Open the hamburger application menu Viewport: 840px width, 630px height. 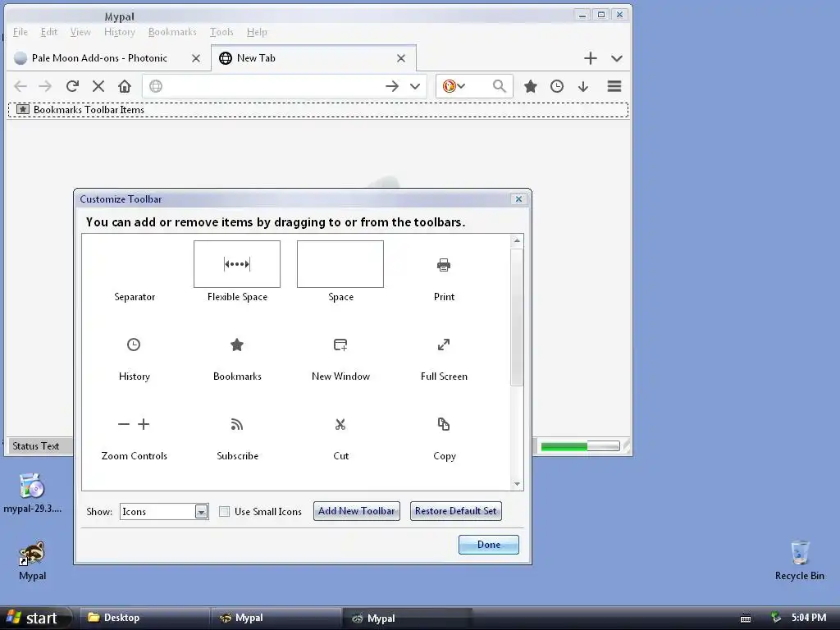614,86
